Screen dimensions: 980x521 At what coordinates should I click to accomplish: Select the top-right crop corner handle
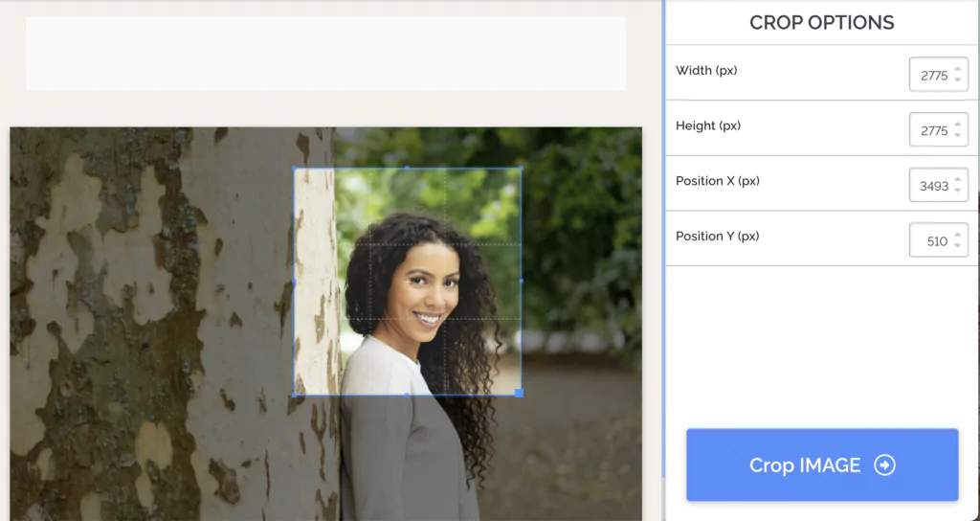click(x=522, y=168)
